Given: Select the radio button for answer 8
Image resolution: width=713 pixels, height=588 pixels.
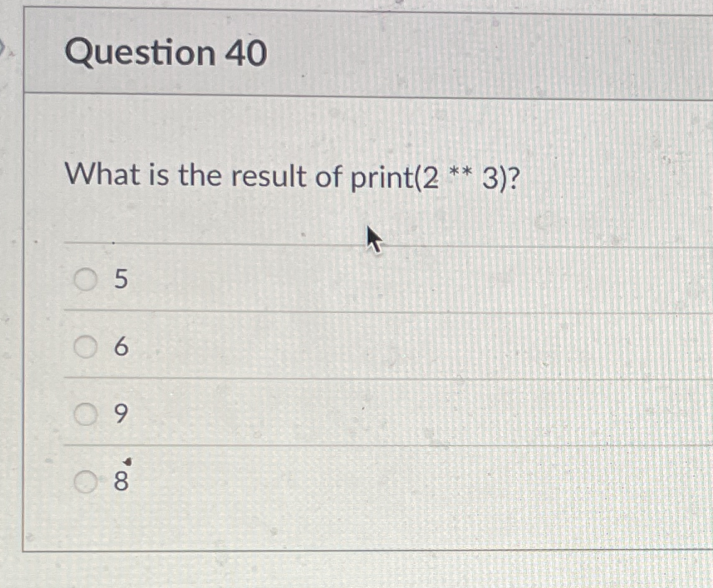Looking at the screenshot, I should click(x=85, y=480).
